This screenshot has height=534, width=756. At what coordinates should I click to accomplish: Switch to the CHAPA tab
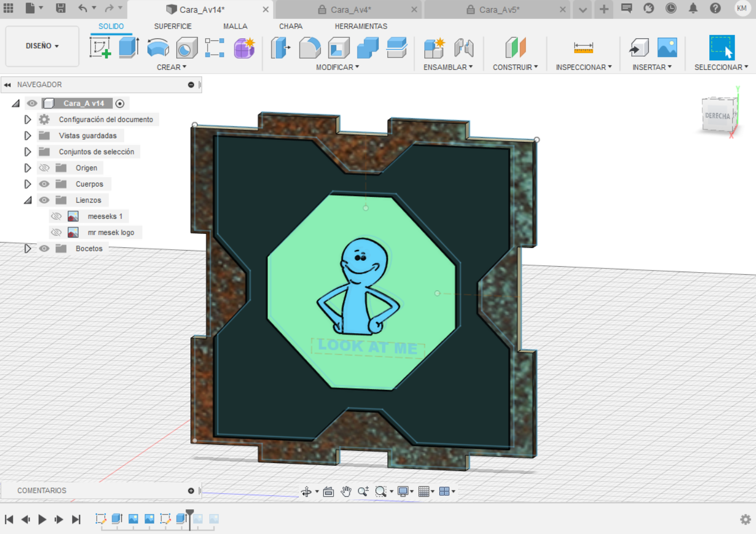(x=290, y=26)
